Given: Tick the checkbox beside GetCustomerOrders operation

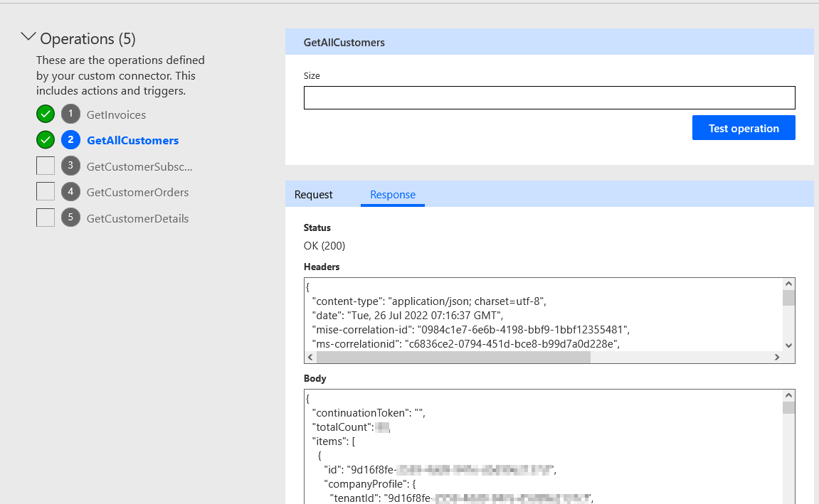Looking at the screenshot, I should 46,191.
